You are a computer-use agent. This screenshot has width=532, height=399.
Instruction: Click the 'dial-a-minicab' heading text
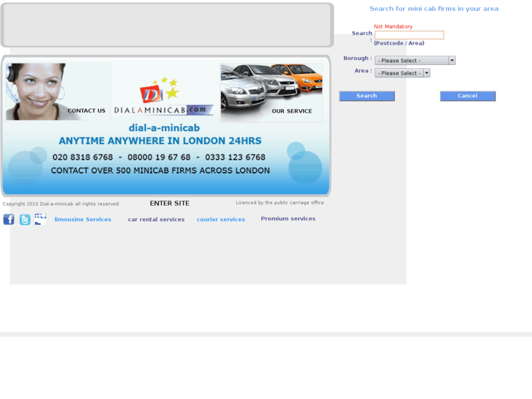164,128
